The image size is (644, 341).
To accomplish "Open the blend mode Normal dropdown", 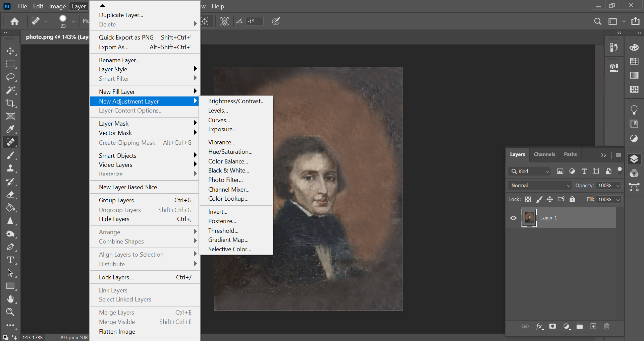I will click(539, 186).
